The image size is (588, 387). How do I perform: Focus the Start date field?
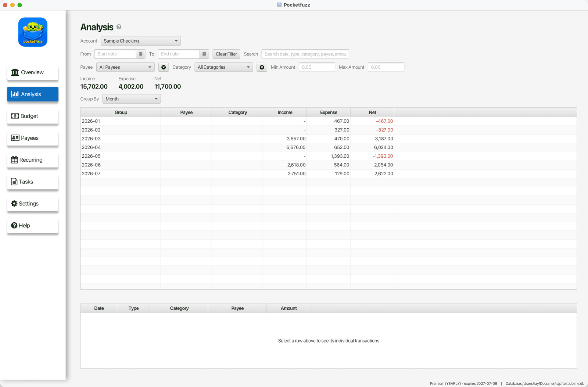[115, 54]
